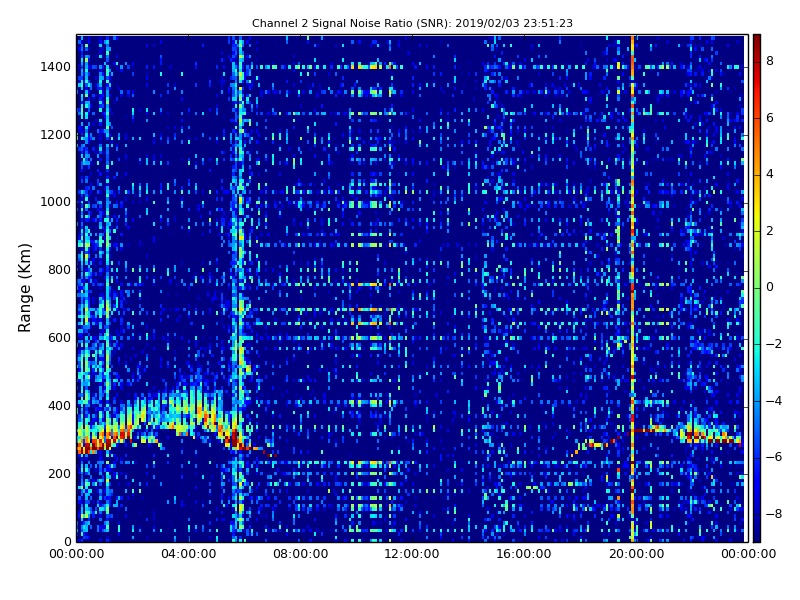Click the 08:00:00 time axis label
800x600 pixels.
(301, 554)
